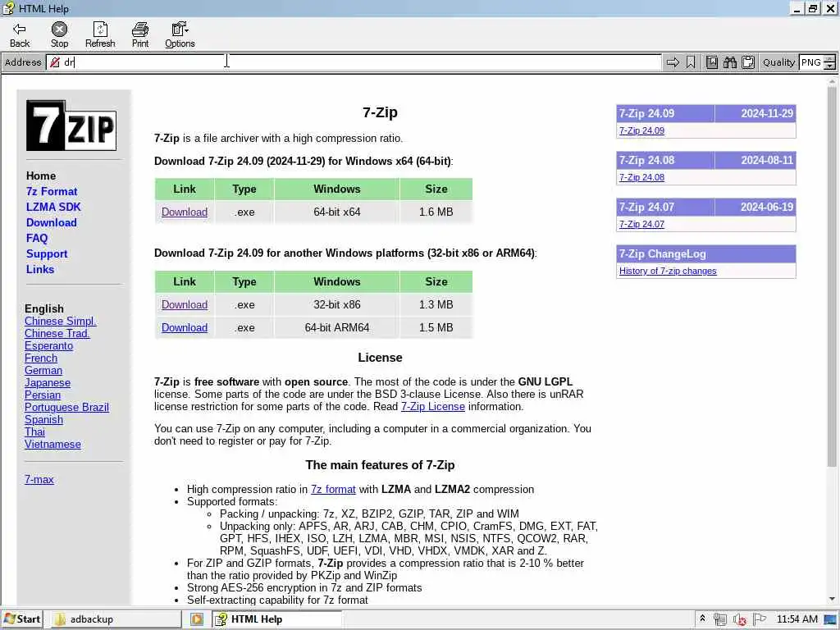This screenshot has height=630, width=840.
Task: Open the Windows Start menu
Action: (x=21, y=619)
